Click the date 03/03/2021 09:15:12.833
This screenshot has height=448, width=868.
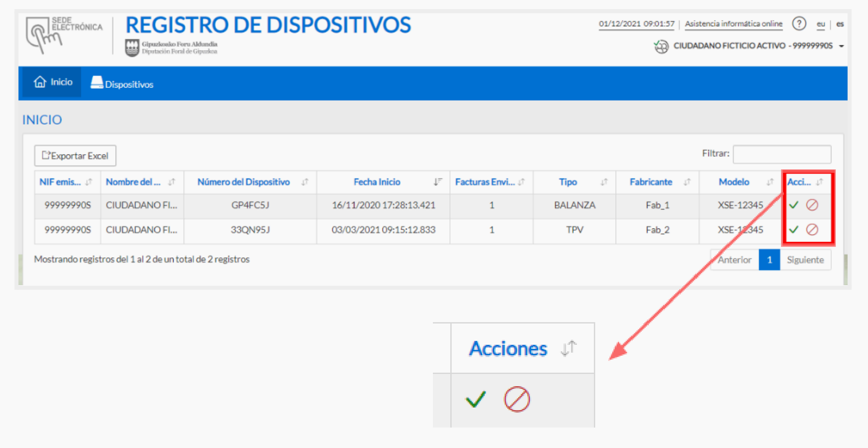coord(383,230)
